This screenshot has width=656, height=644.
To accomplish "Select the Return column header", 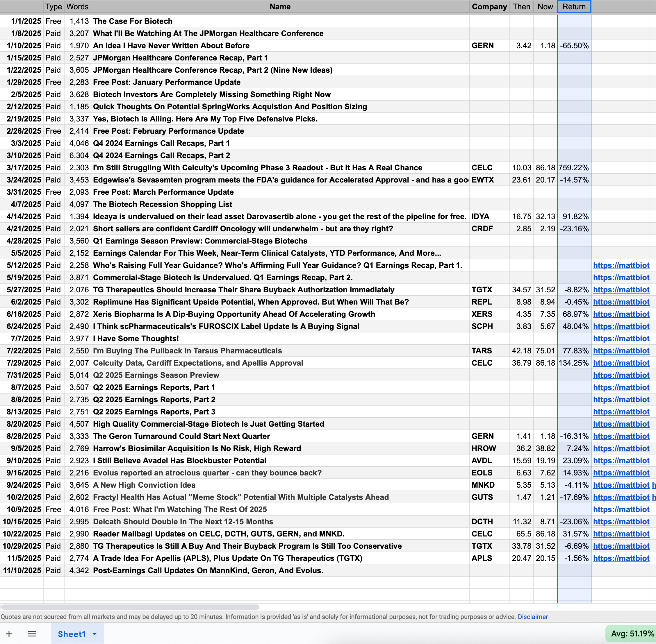I will tap(574, 7).
